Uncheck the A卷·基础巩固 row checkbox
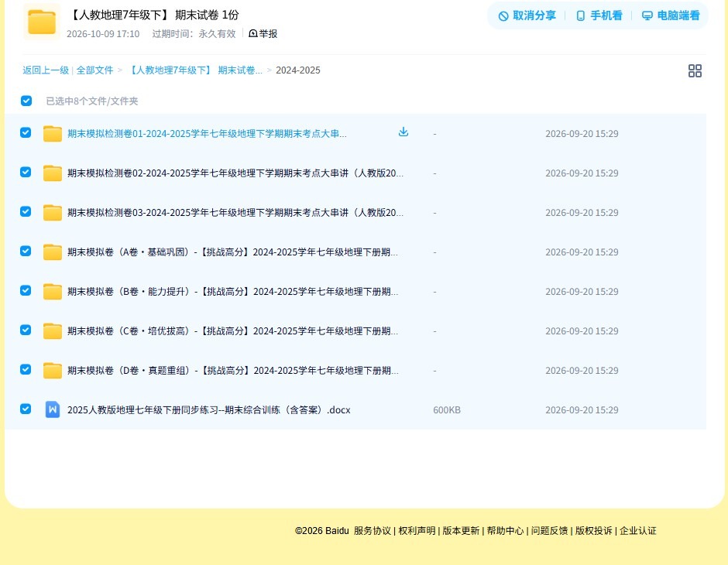The image size is (728, 565). click(x=26, y=251)
